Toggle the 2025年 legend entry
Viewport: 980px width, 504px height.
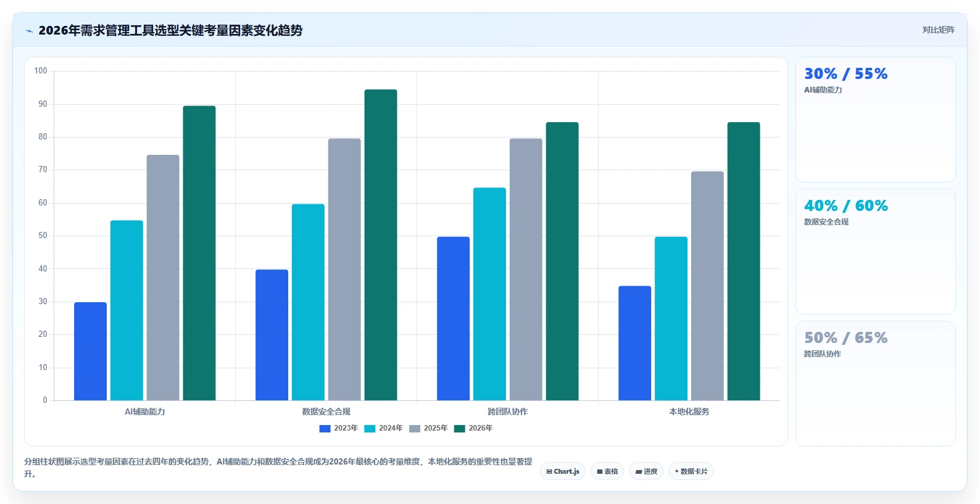click(x=428, y=428)
